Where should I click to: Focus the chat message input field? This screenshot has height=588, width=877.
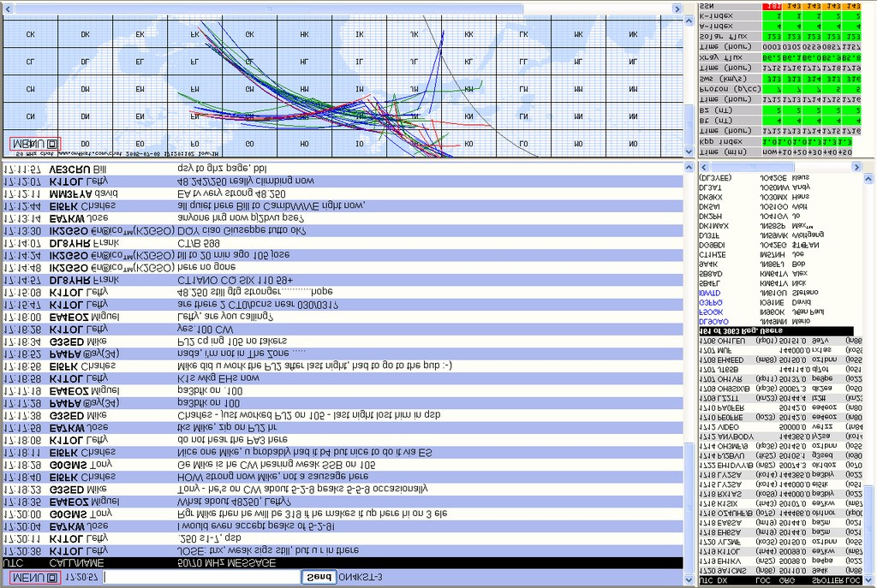[x=202, y=577]
